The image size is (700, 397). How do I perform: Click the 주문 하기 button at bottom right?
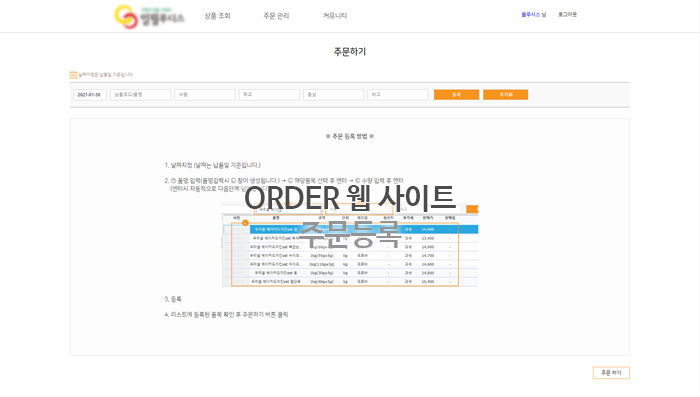(611, 373)
